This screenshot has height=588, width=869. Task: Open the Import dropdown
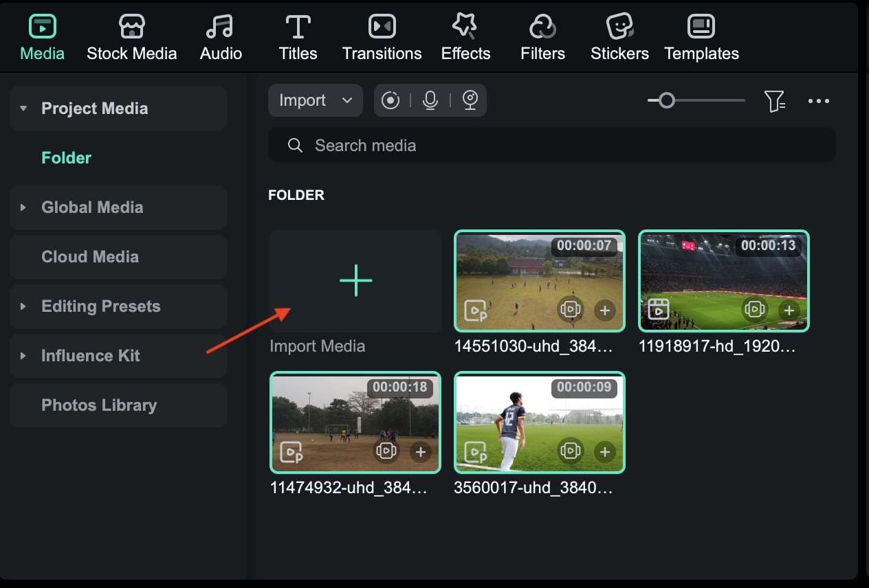(316, 100)
